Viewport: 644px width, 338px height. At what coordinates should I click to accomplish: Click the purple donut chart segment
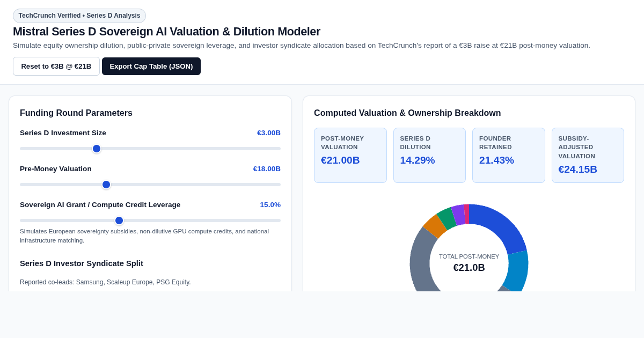click(459, 214)
